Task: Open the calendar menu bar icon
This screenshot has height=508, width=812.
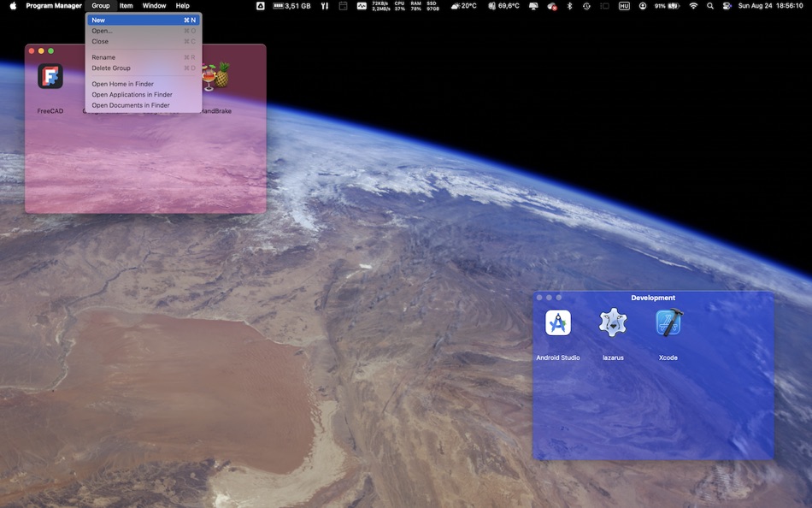Action: tap(343, 6)
